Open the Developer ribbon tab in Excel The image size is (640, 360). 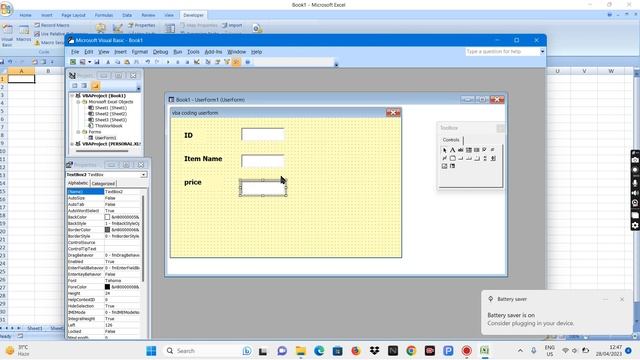pyautogui.click(x=193, y=15)
